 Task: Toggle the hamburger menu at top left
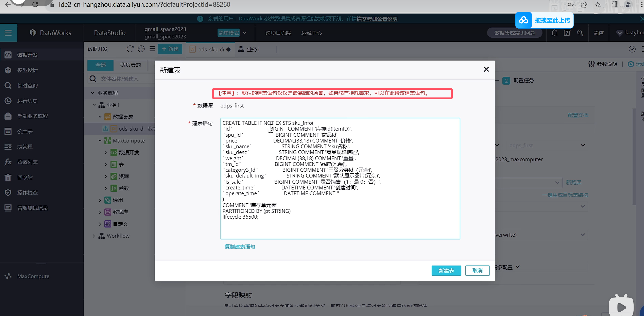8,33
